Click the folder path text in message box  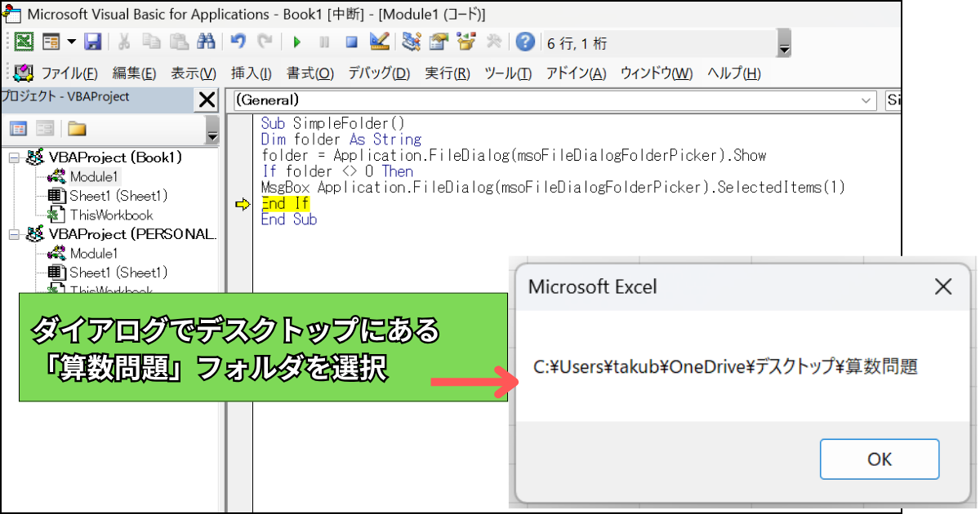725,366
